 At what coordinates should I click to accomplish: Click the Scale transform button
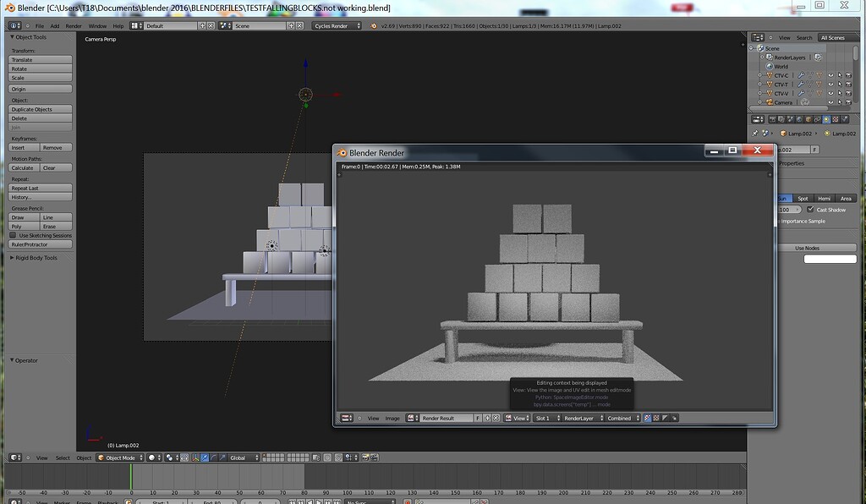pos(40,78)
